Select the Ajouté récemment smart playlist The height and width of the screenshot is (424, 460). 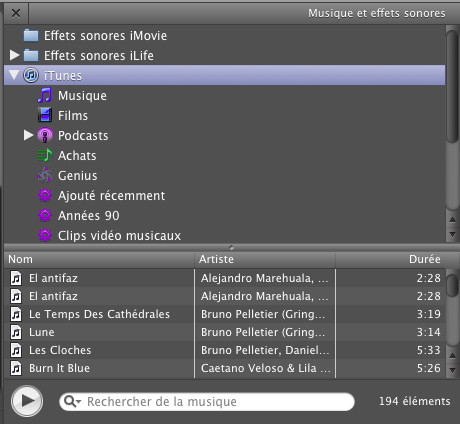coord(224,195)
